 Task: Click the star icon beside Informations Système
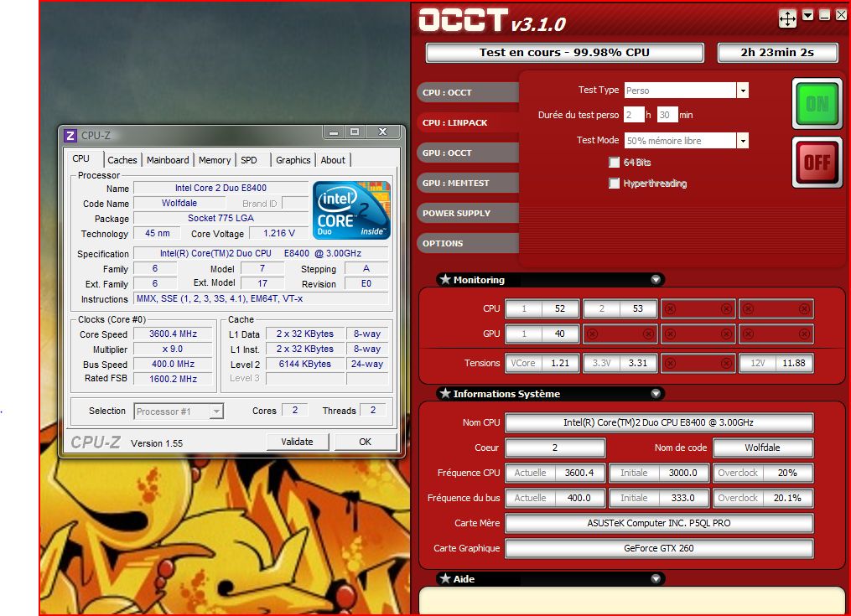coord(444,394)
